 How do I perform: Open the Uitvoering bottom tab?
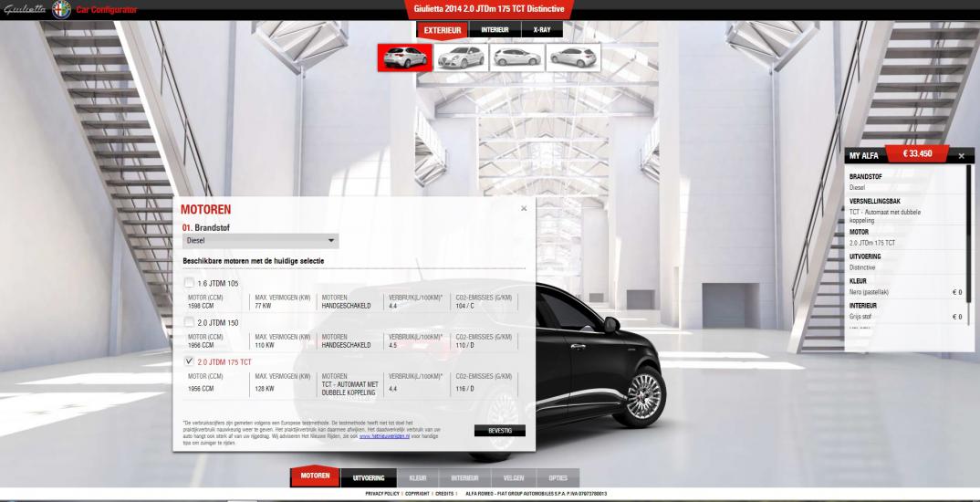(369, 478)
